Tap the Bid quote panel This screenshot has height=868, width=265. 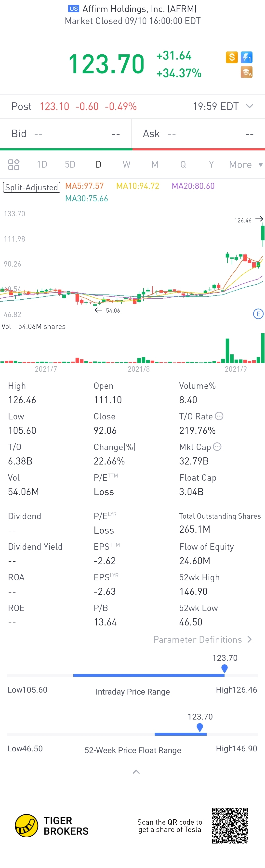point(66,134)
